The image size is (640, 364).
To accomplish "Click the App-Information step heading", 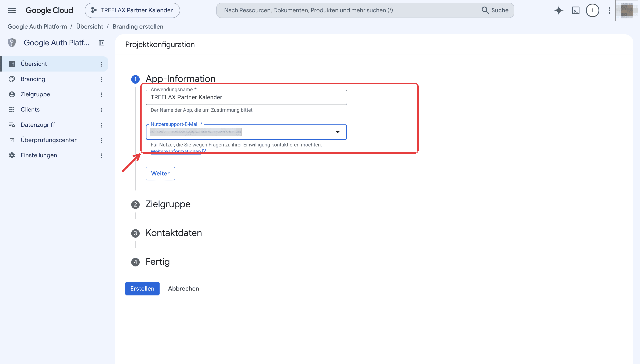I will (x=181, y=79).
